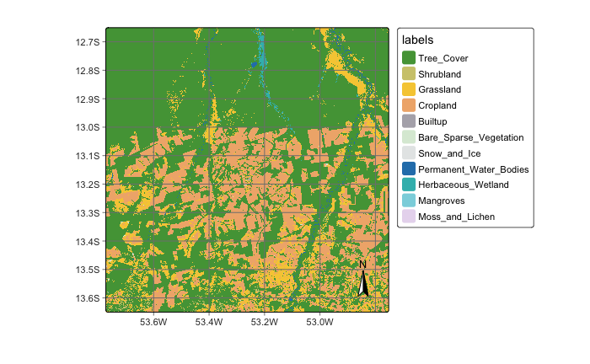Click the Cropland legend label text
The width and height of the screenshot is (590, 364).
pyautogui.click(x=437, y=105)
